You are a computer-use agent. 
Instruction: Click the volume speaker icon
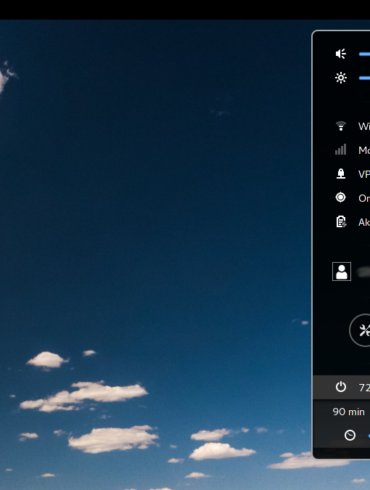(x=341, y=54)
